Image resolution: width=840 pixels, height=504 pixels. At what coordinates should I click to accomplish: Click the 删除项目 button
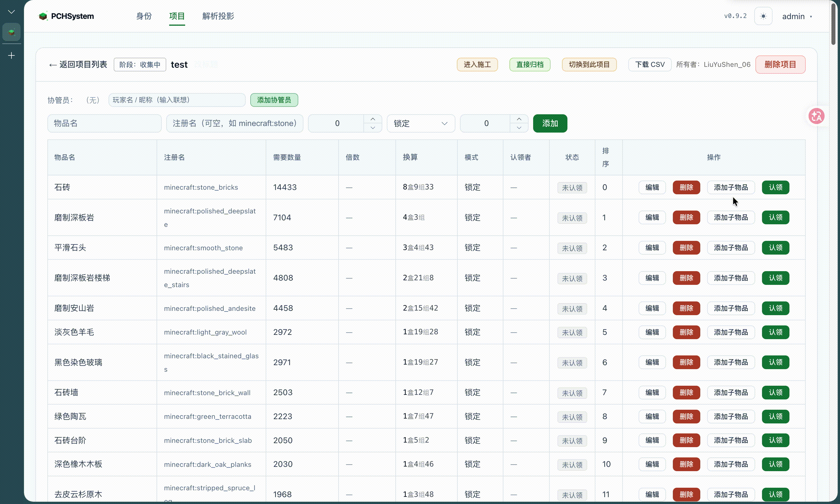coord(780,65)
